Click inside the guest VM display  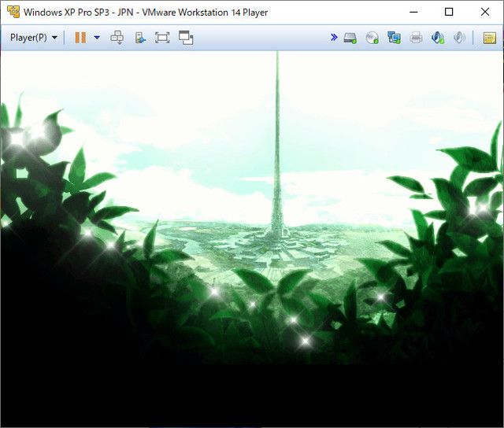[252, 239]
